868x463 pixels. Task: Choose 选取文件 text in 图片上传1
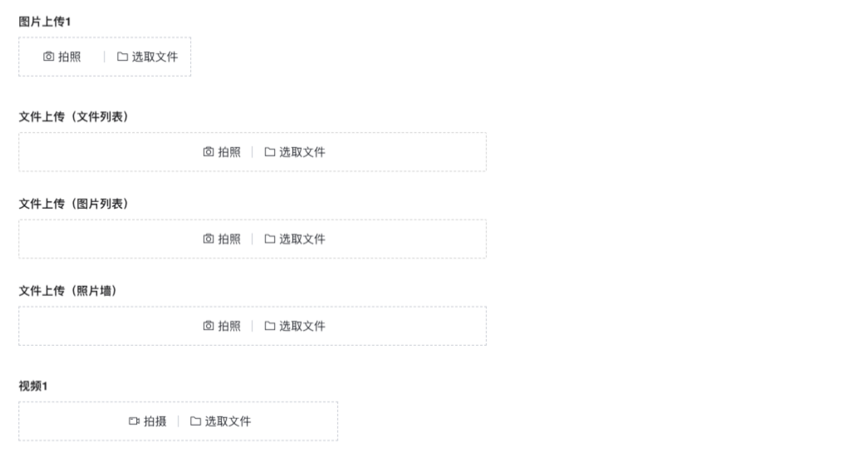154,57
